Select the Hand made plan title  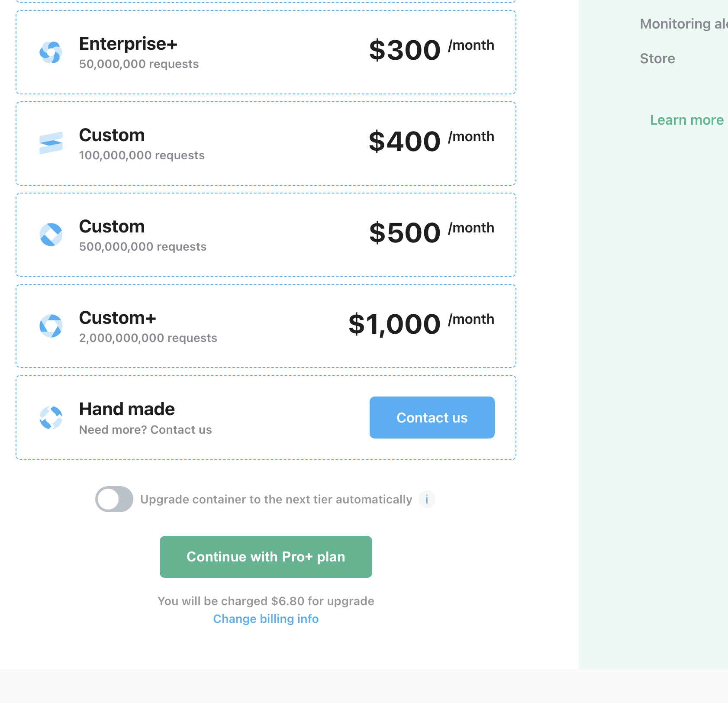click(x=127, y=410)
